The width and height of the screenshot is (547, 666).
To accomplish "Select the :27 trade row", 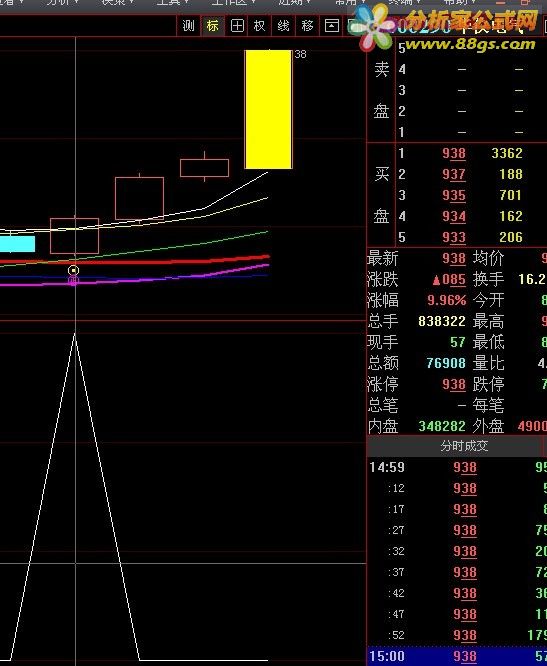I will 457,531.
